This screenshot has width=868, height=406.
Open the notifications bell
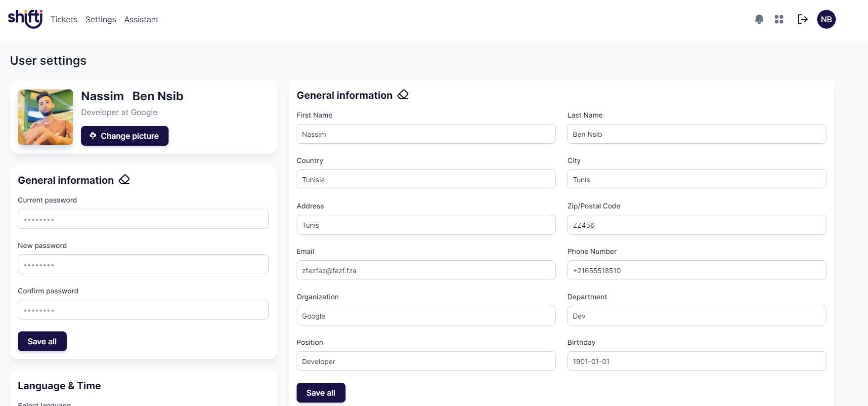point(759,19)
